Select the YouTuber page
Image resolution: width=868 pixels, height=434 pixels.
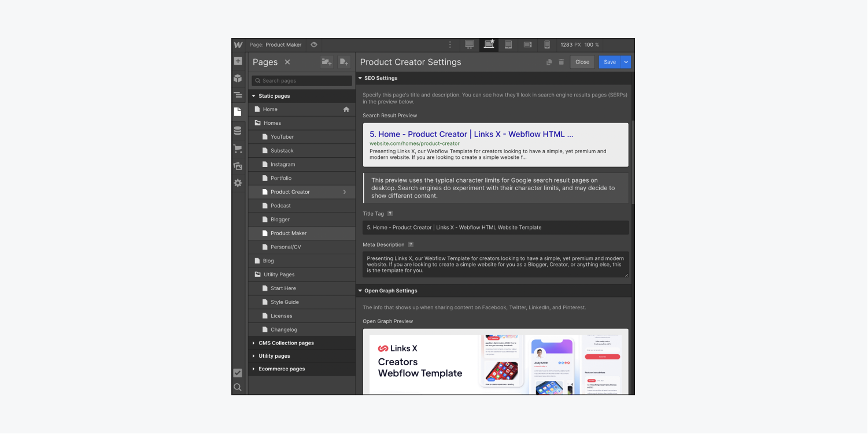point(302,137)
